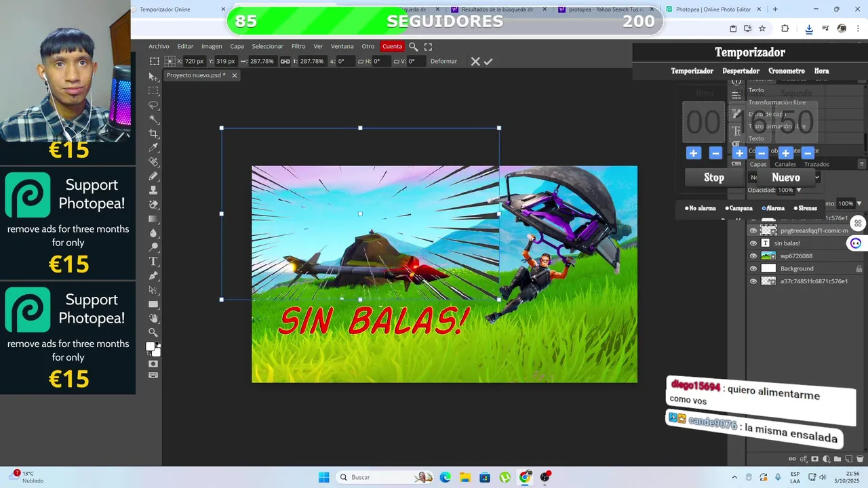Open the Editar menu

point(185,47)
